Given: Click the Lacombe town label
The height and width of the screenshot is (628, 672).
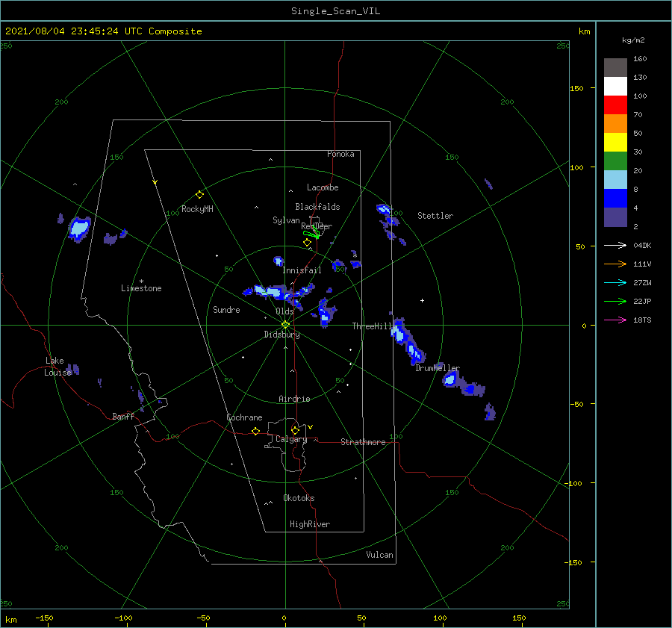Looking at the screenshot, I should [323, 187].
